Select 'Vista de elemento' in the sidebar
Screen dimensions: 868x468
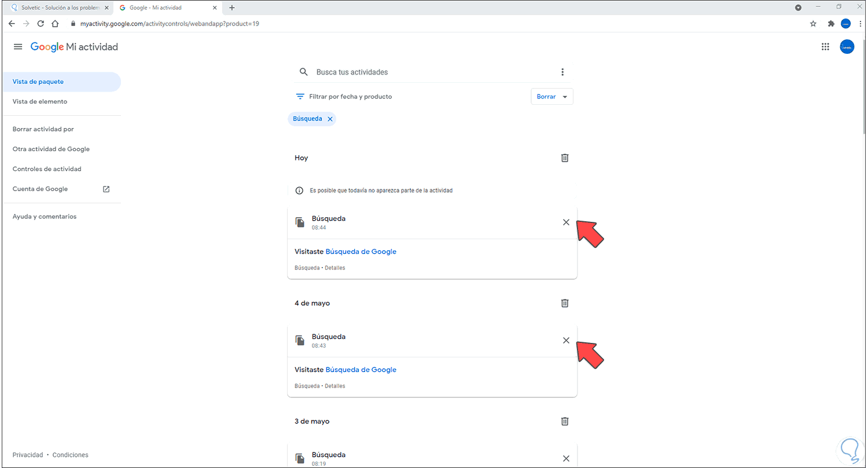(x=39, y=101)
